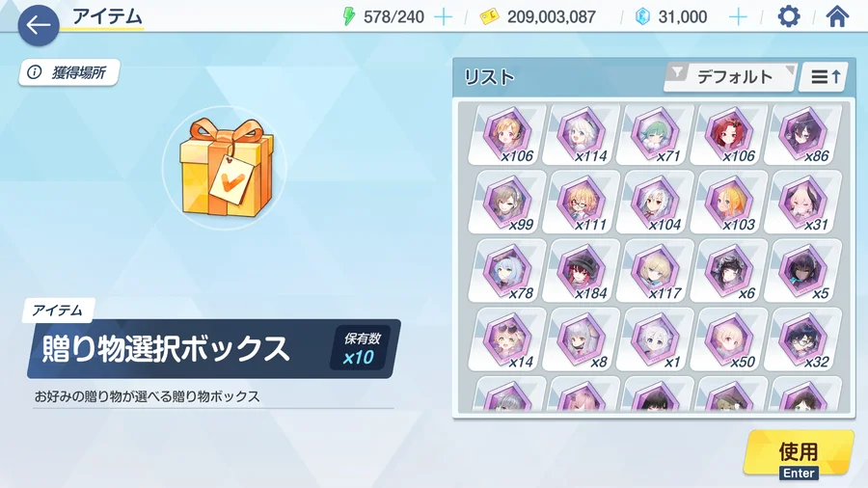
Task: Pick the shard item with x117
Action: [655, 271]
